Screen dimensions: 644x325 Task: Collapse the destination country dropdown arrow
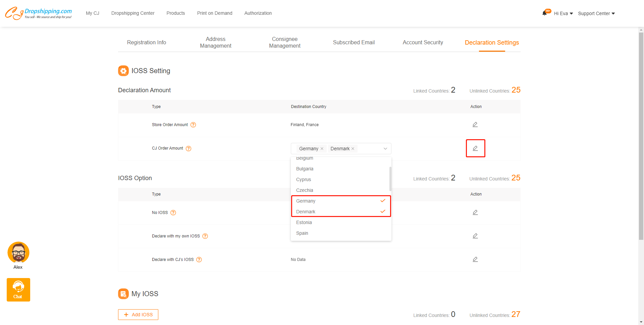click(x=385, y=149)
